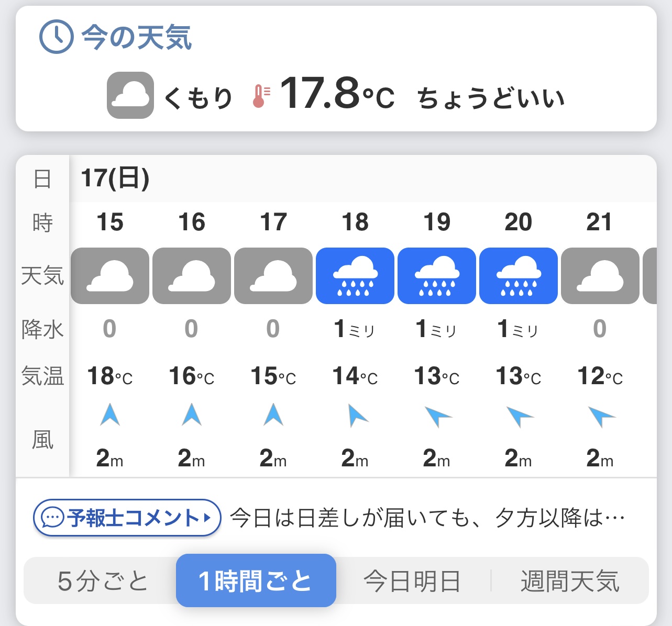Click the clock icon beside 今の天気
The width and height of the screenshot is (672, 626).
pyautogui.click(x=57, y=37)
